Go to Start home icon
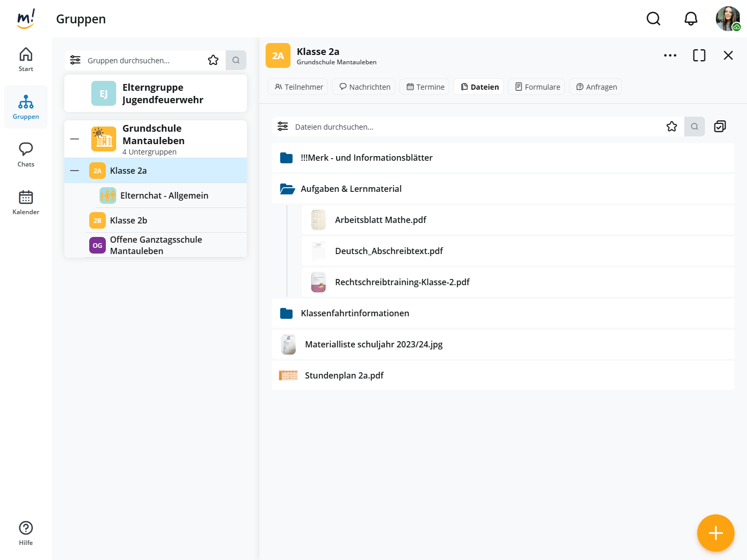747x560 pixels. click(26, 59)
